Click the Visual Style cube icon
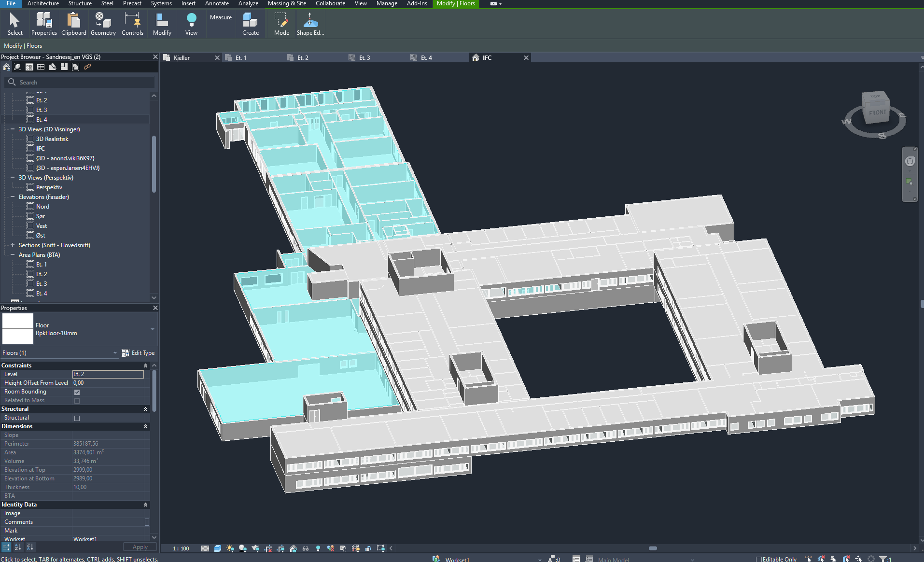The height and width of the screenshot is (562, 924). [x=218, y=548]
